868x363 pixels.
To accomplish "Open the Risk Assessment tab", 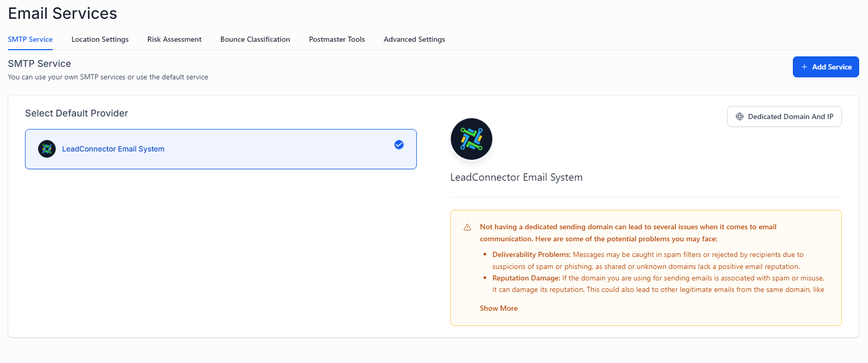I will (x=174, y=39).
